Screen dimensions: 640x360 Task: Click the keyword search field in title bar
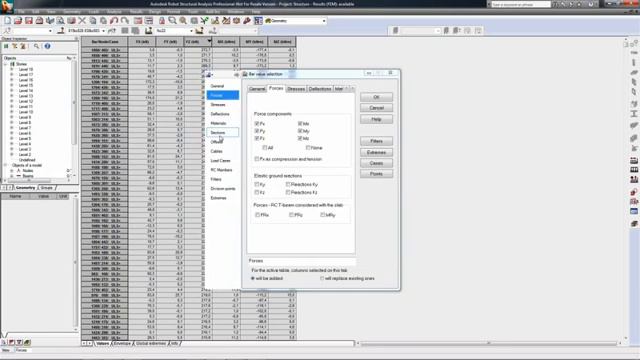pos(520,4)
